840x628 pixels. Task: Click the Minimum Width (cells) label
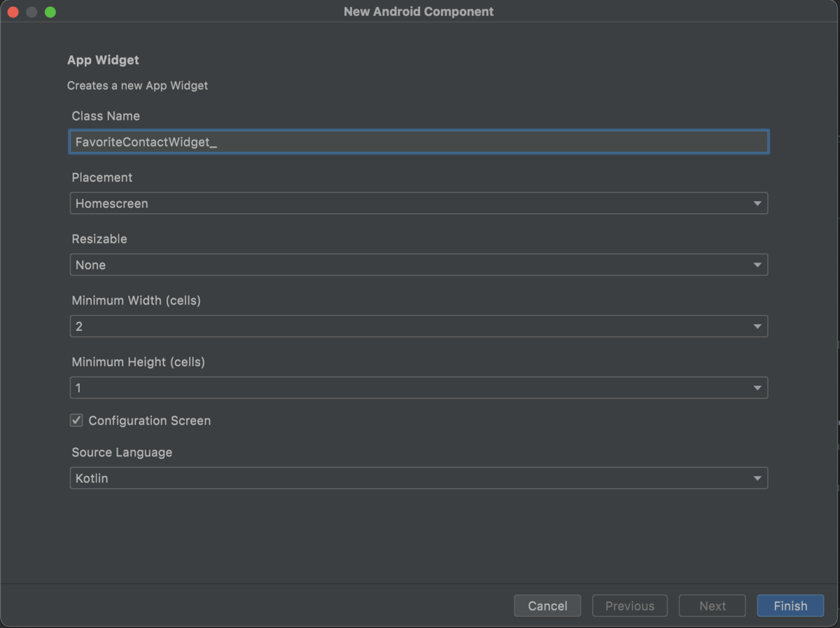tap(136, 300)
